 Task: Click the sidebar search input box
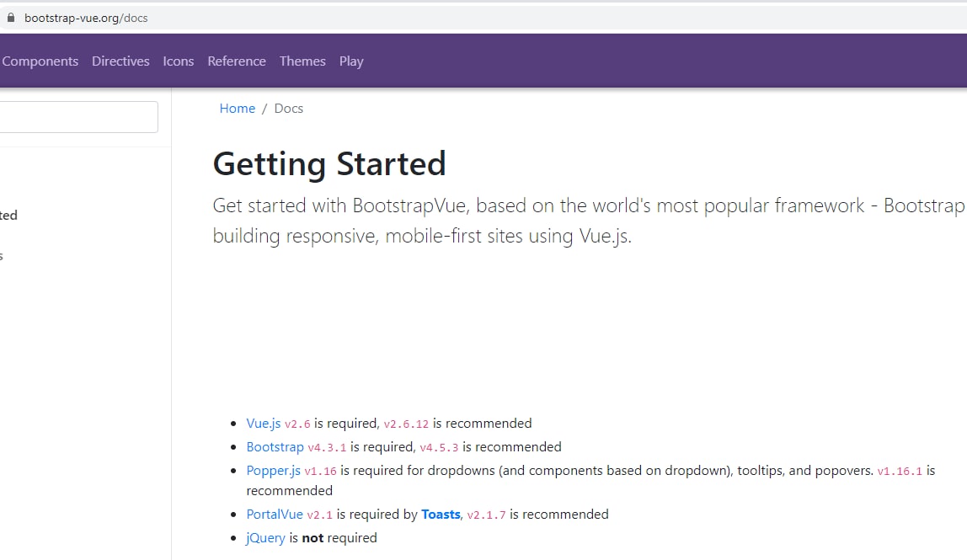click(x=78, y=116)
